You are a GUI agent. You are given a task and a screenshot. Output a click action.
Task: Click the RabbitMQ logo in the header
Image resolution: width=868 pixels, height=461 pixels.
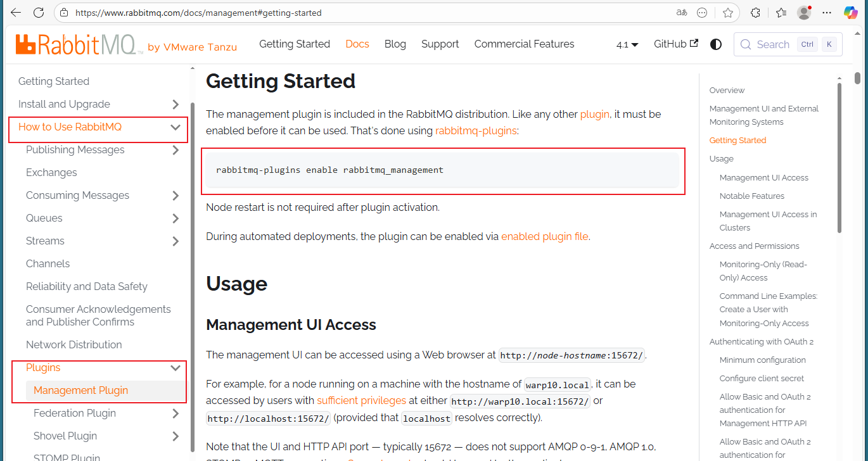(x=79, y=45)
